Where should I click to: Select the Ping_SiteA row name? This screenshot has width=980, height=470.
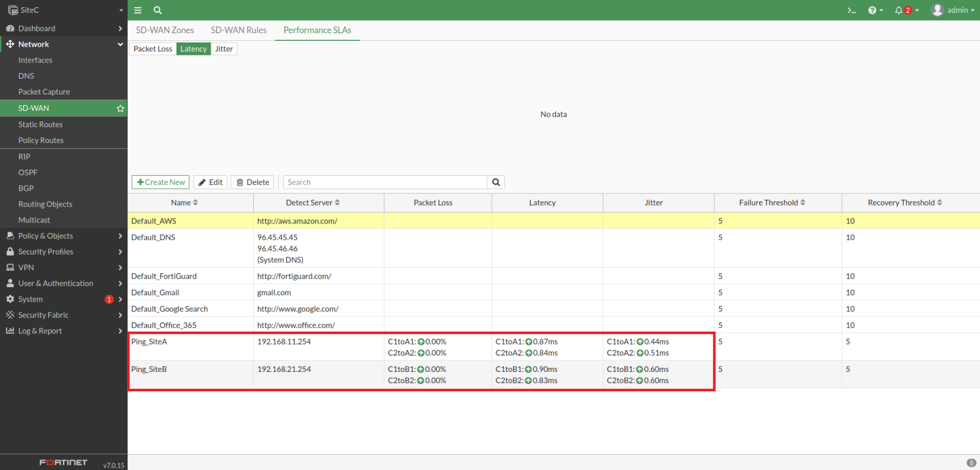tap(149, 342)
